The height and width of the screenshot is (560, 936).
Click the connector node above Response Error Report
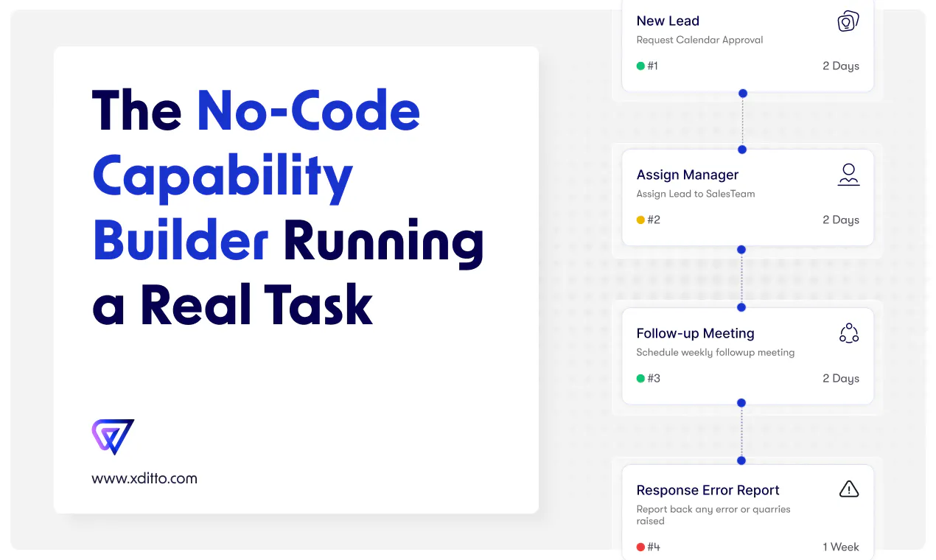741,461
